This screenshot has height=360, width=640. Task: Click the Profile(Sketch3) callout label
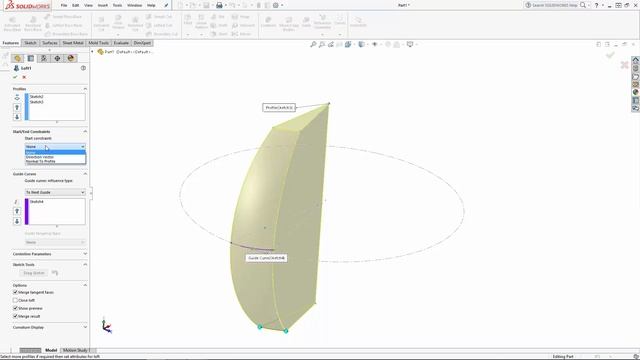279,108
